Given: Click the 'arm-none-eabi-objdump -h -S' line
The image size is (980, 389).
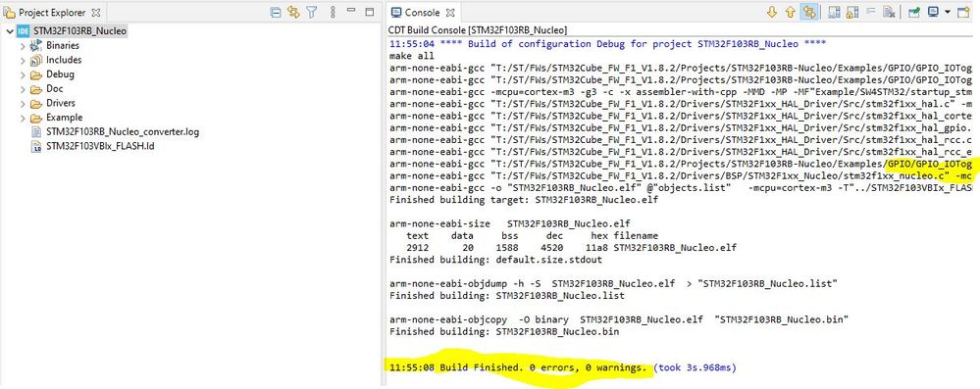Looking at the screenshot, I should [613, 283].
